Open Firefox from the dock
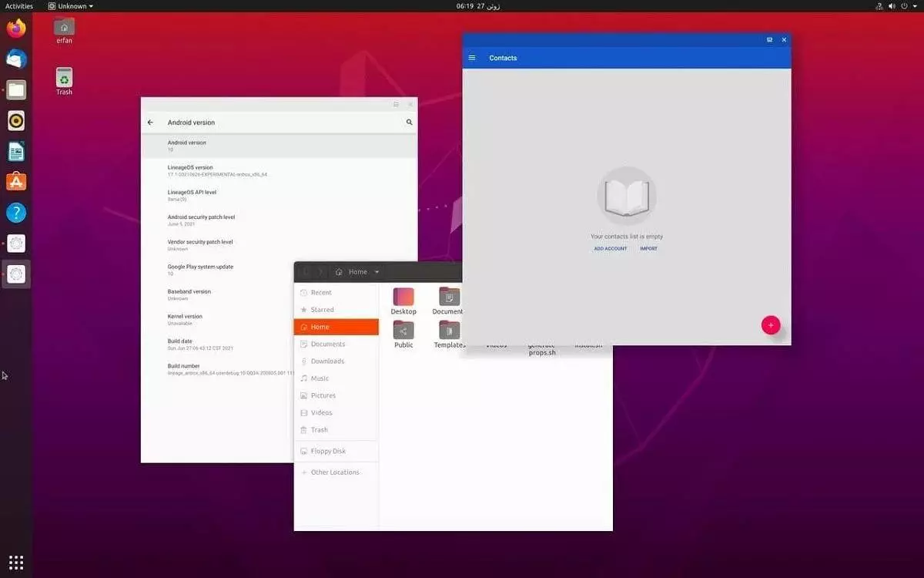924x578 pixels. 15,28
